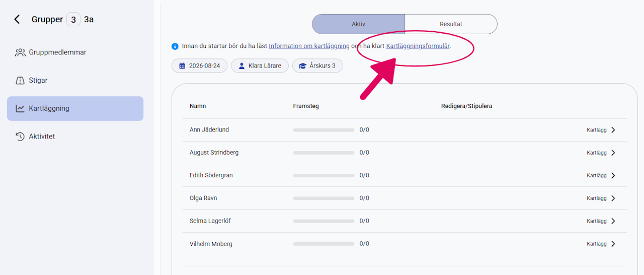Click the group number 3 badge
The height and width of the screenshot is (275, 644).
click(x=73, y=20)
